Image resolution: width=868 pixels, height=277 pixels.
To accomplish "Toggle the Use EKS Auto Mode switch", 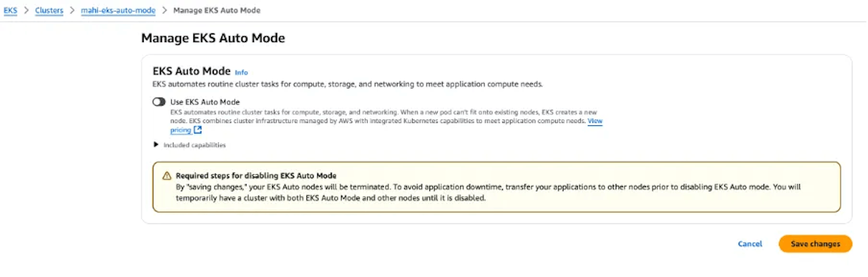I will pos(159,102).
